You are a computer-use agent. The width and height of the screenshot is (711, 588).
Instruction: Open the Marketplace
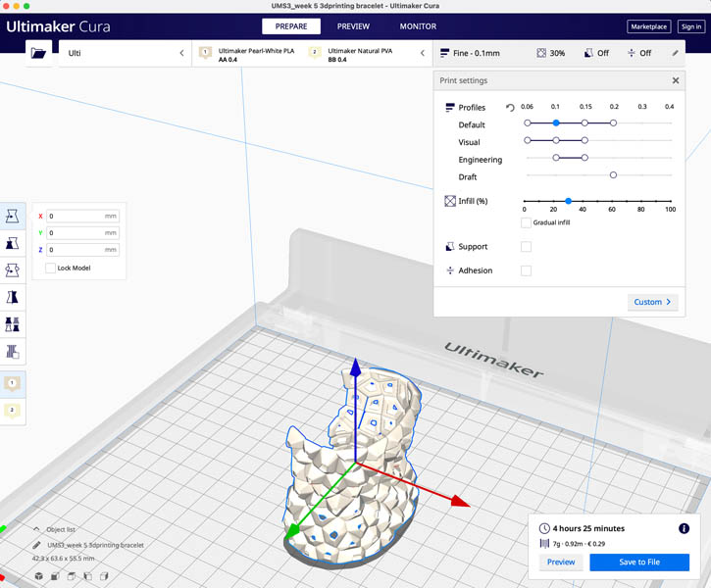[x=649, y=26]
